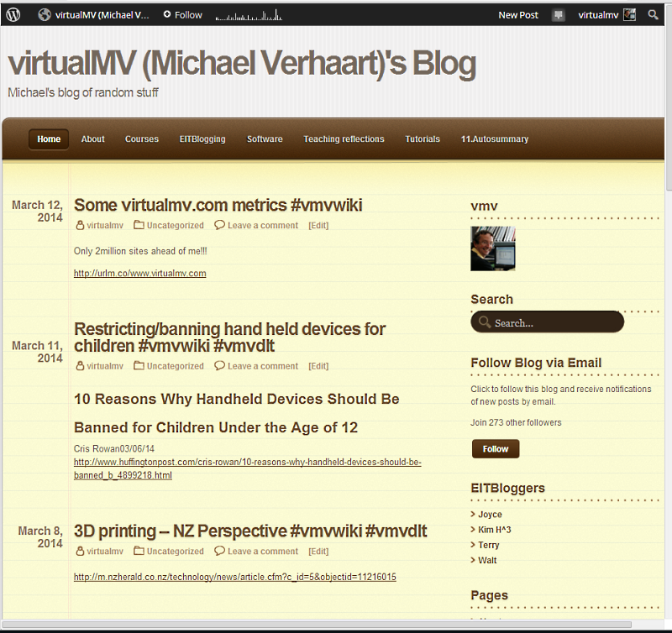672x633 pixels.
Task: Go to the Courses menu item
Action: click(142, 139)
